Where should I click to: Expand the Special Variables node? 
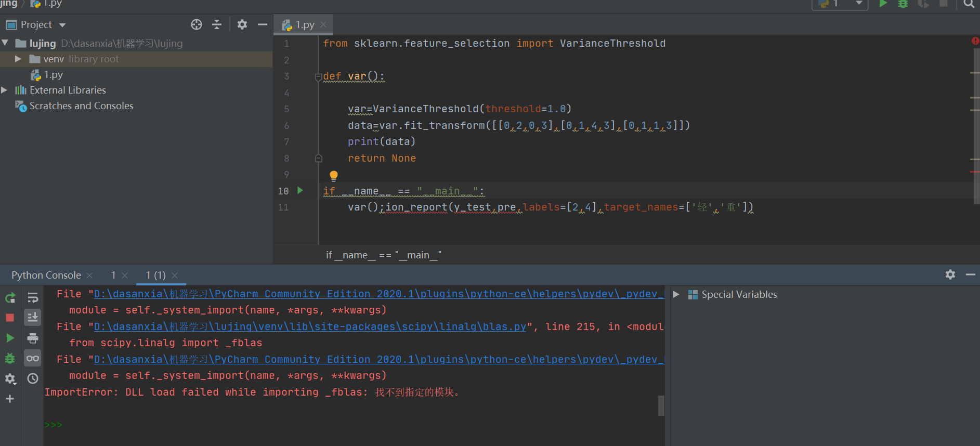pos(676,294)
